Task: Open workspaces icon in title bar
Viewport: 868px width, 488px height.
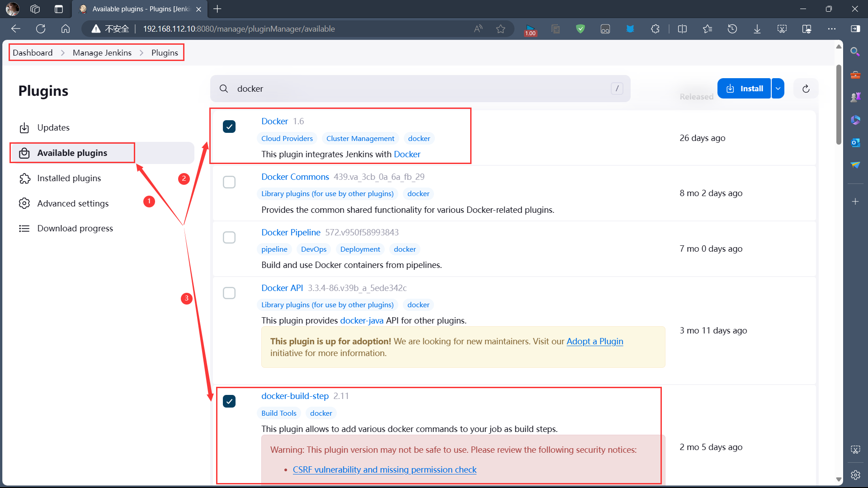Action: [35, 9]
